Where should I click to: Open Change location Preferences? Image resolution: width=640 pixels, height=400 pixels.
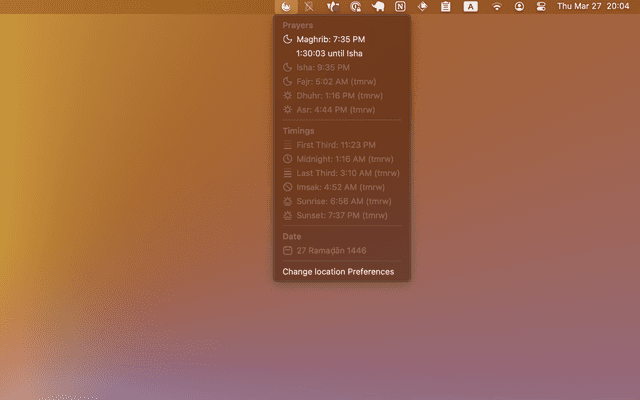(x=338, y=271)
